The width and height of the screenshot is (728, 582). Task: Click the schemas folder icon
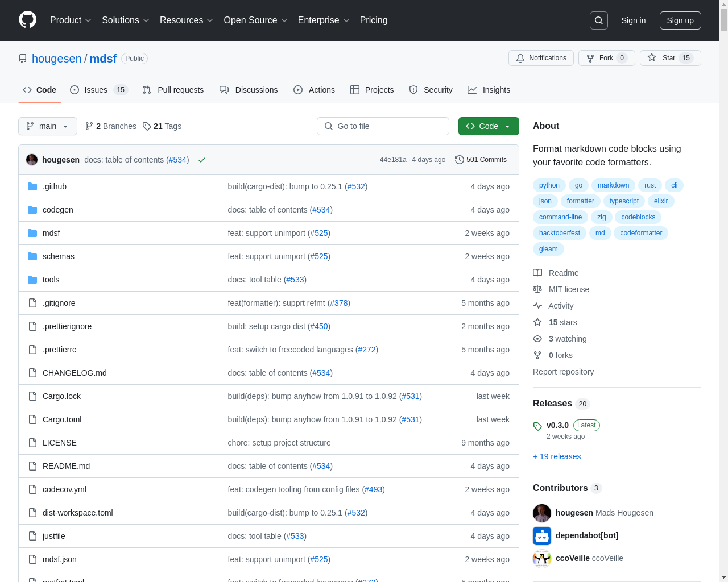pos(32,256)
